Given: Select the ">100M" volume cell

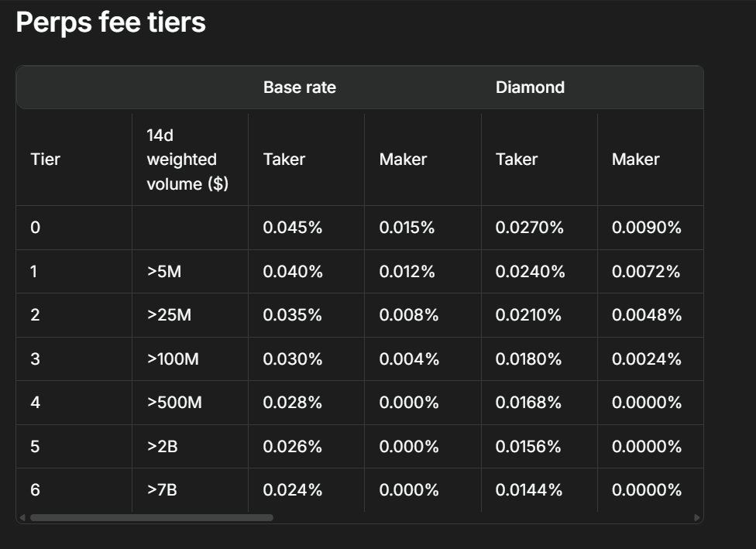Looking at the screenshot, I should click(171, 359).
